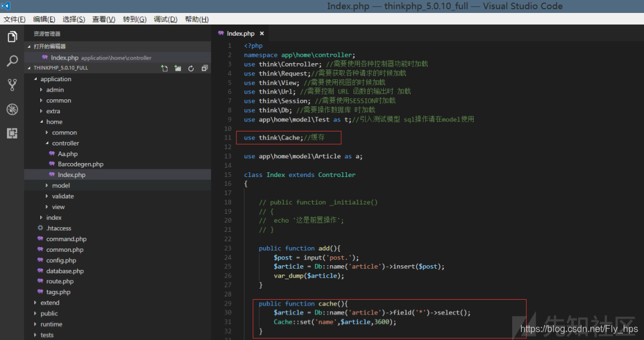Click the Cache::set code line
The image size is (644, 340).
335,322
